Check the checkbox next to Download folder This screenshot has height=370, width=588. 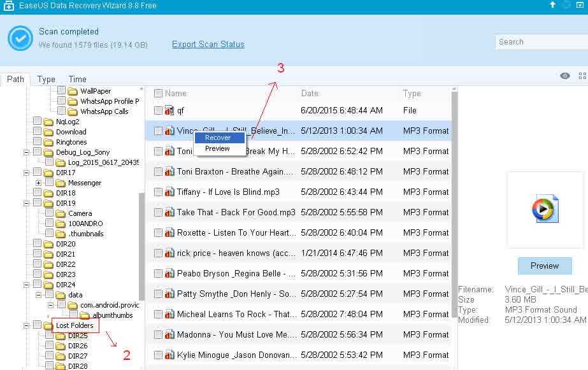coord(37,132)
